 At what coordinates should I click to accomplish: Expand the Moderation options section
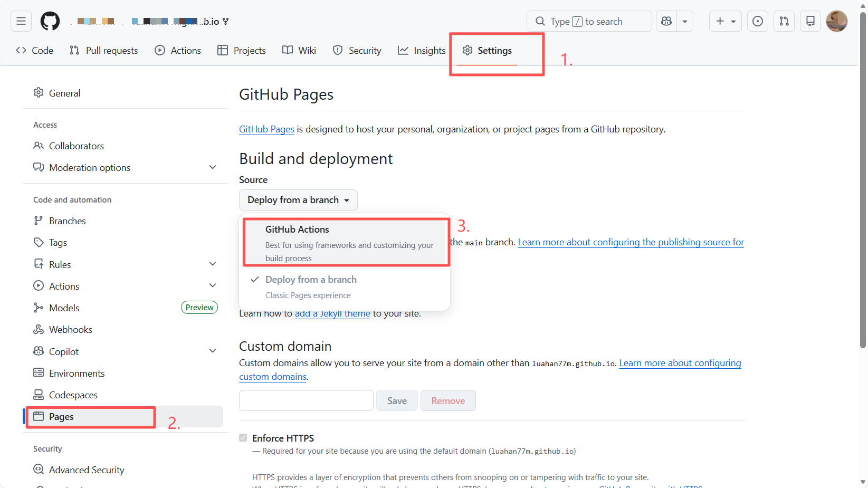tap(213, 167)
